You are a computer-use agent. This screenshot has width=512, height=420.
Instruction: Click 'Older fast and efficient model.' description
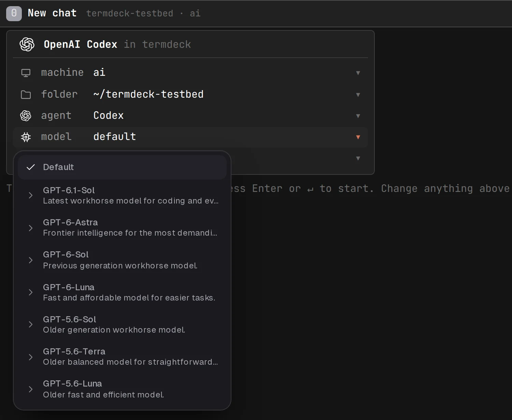pyautogui.click(x=103, y=395)
